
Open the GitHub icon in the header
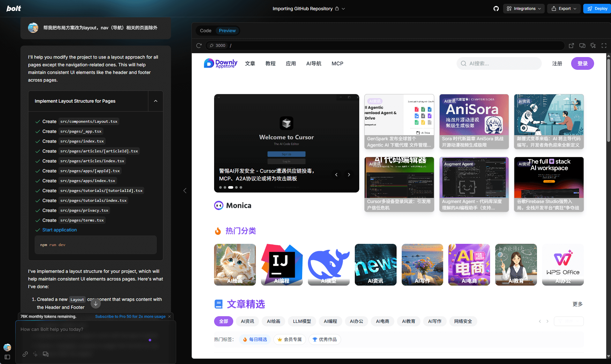pos(496,9)
